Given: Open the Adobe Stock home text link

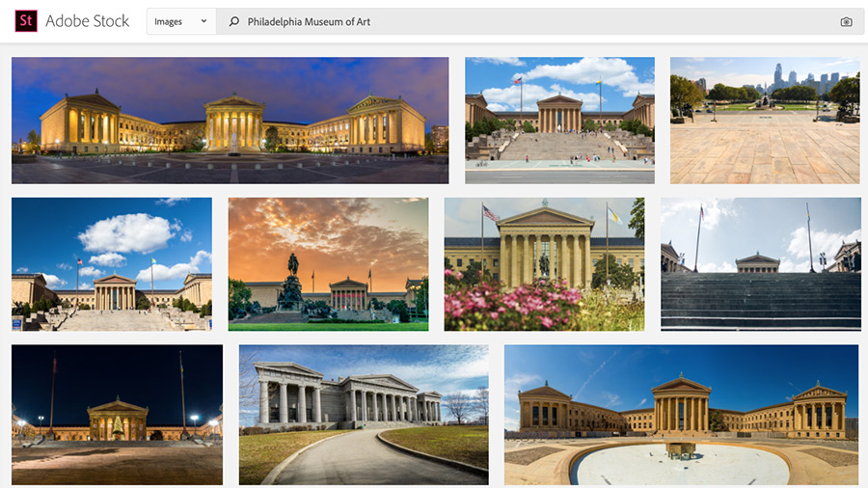Looking at the screenshot, I should [x=88, y=21].
